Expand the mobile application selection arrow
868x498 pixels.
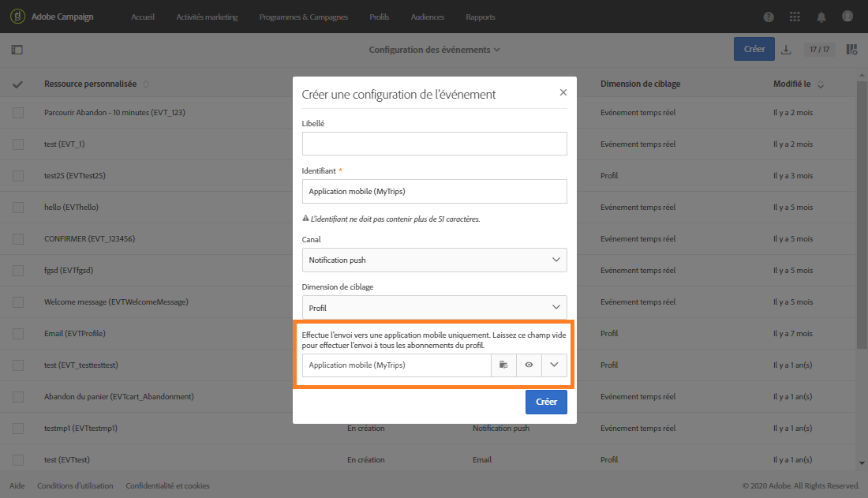click(x=555, y=365)
